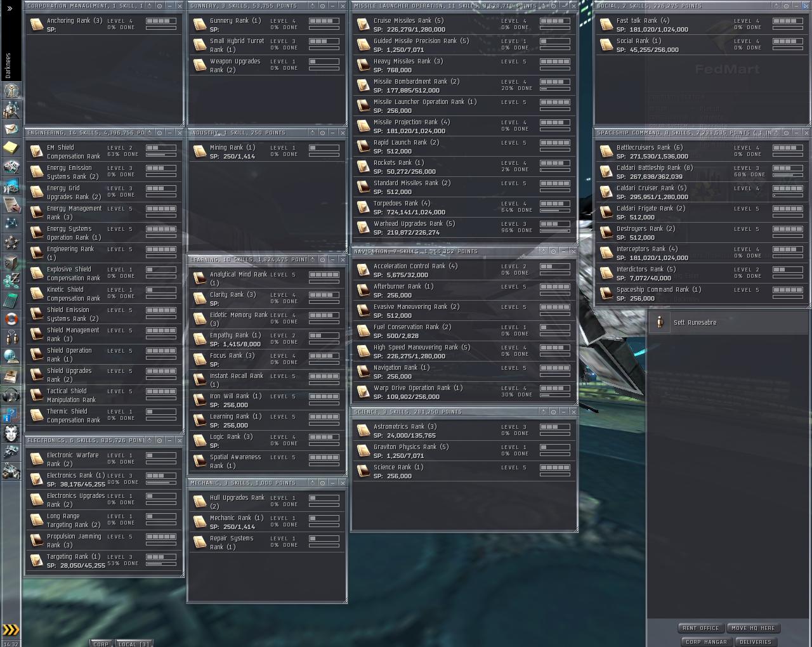The image size is (812, 647).
Task: Click the Hull Upgrades skill book icon
Action: [200, 502]
